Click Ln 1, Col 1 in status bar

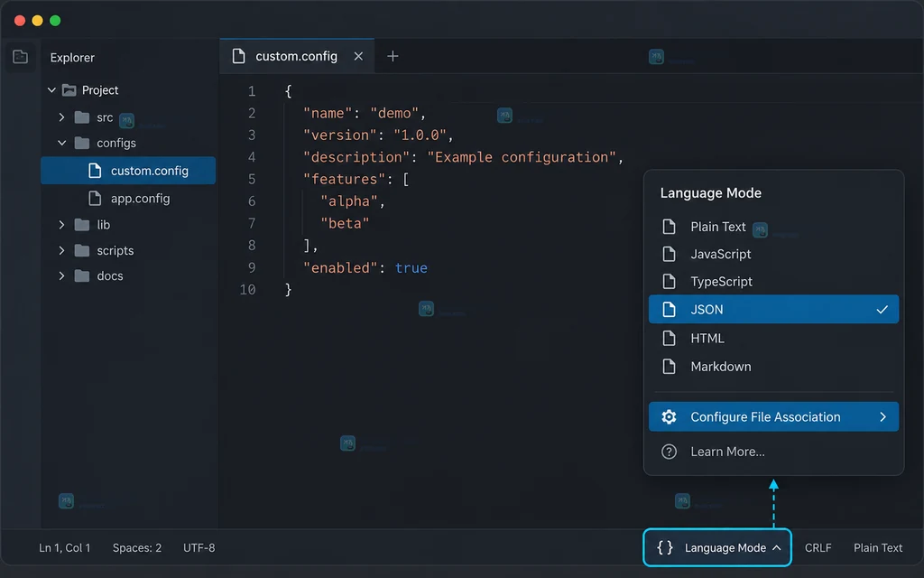(65, 548)
